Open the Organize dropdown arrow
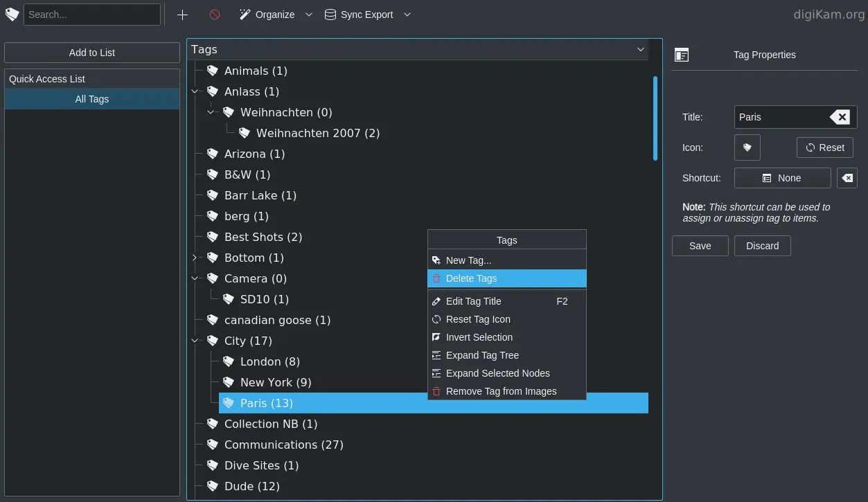This screenshot has height=502, width=868. coord(308,15)
